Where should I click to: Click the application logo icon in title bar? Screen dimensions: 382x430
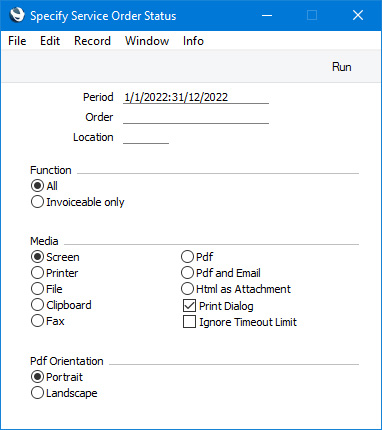tap(17, 15)
